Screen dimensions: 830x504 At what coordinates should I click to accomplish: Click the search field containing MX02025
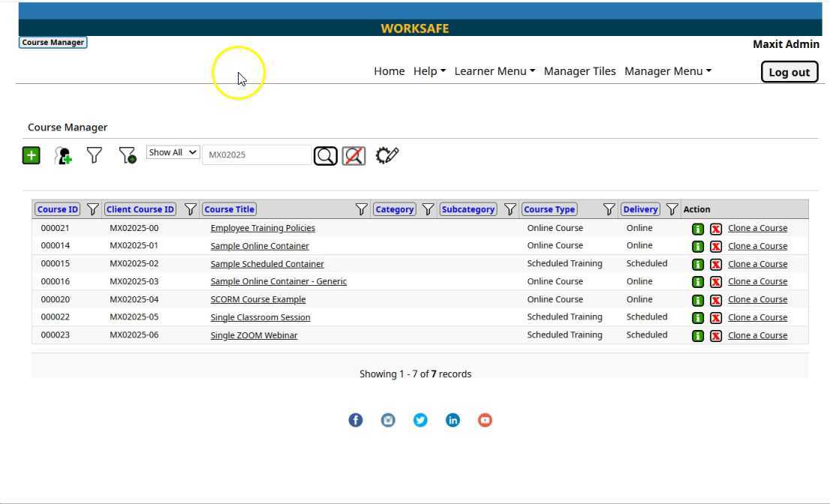[x=257, y=155]
